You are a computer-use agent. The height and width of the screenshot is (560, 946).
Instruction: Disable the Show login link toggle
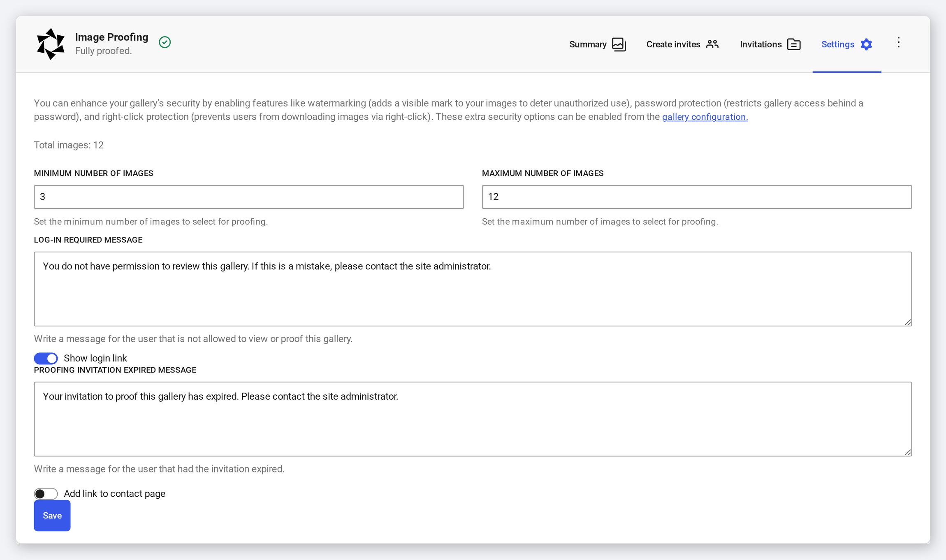coord(46,359)
